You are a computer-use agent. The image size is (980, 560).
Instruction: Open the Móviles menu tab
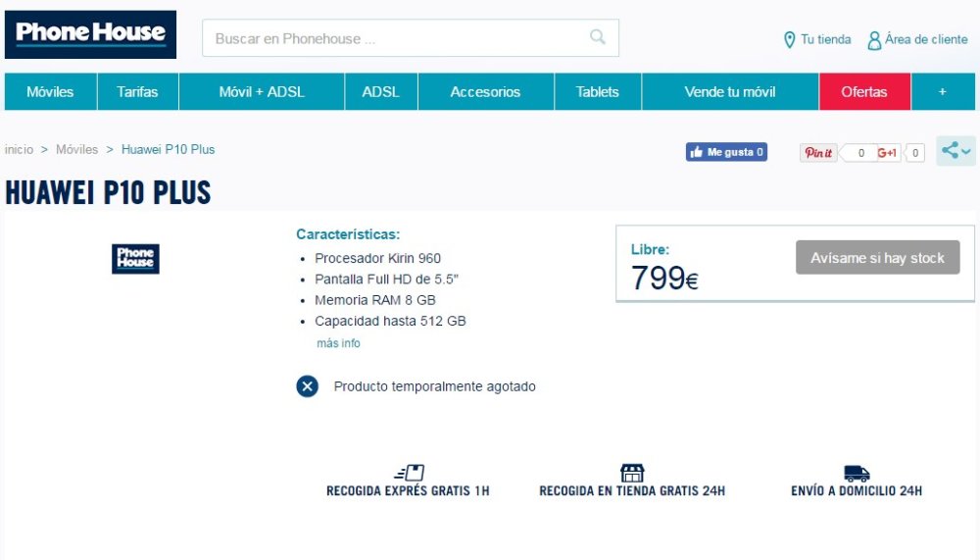(51, 92)
